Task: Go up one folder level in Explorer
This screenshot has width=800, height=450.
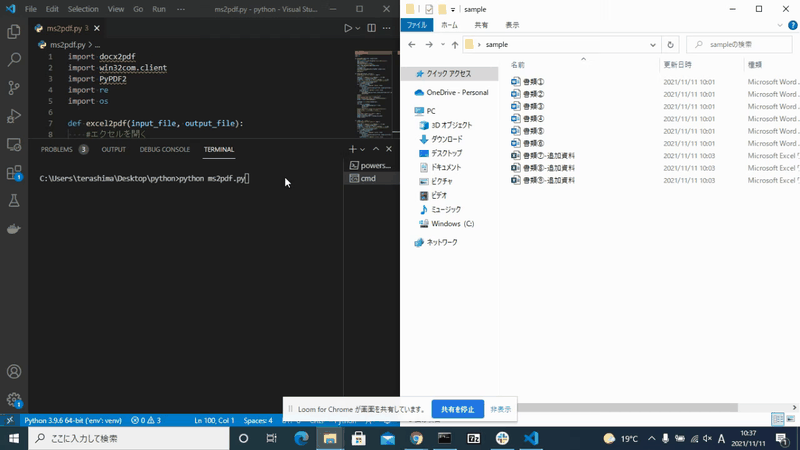Action: (x=455, y=44)
